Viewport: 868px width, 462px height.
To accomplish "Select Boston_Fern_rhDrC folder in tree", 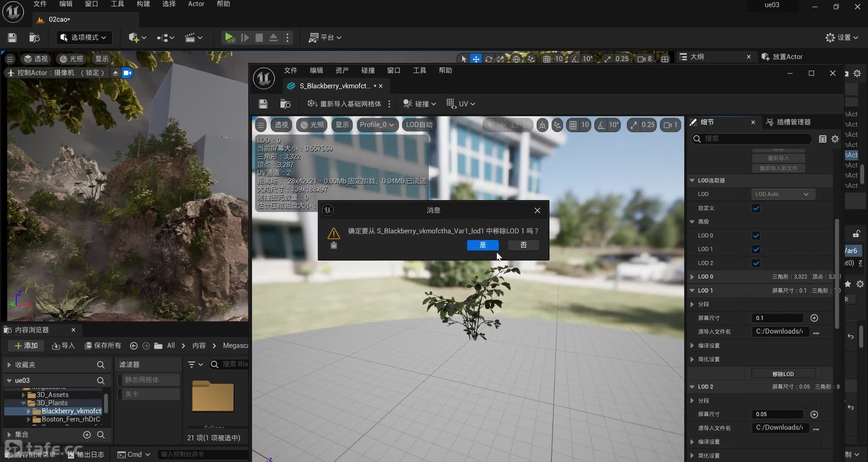I will click(x=71, y=419).
